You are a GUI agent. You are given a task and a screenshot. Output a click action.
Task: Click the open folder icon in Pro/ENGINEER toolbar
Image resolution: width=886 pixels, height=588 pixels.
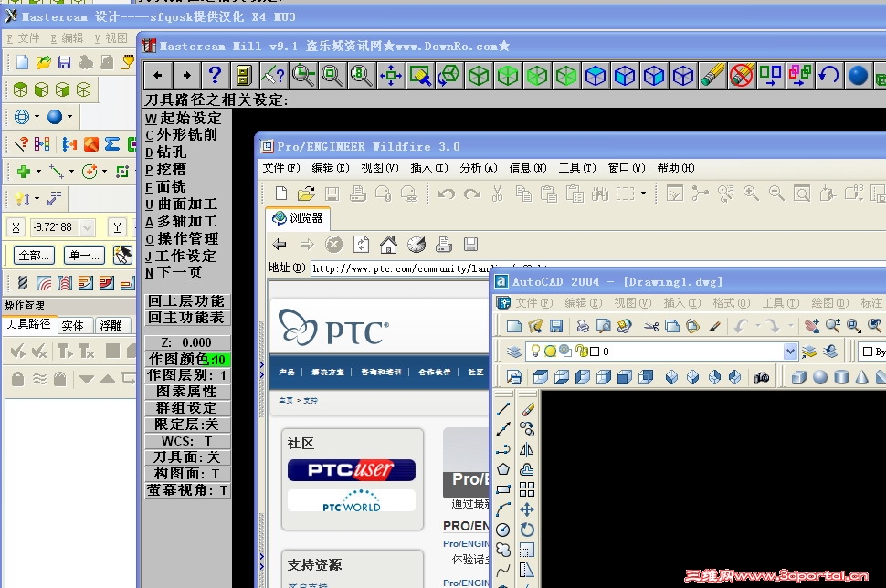tap(306, 194)
